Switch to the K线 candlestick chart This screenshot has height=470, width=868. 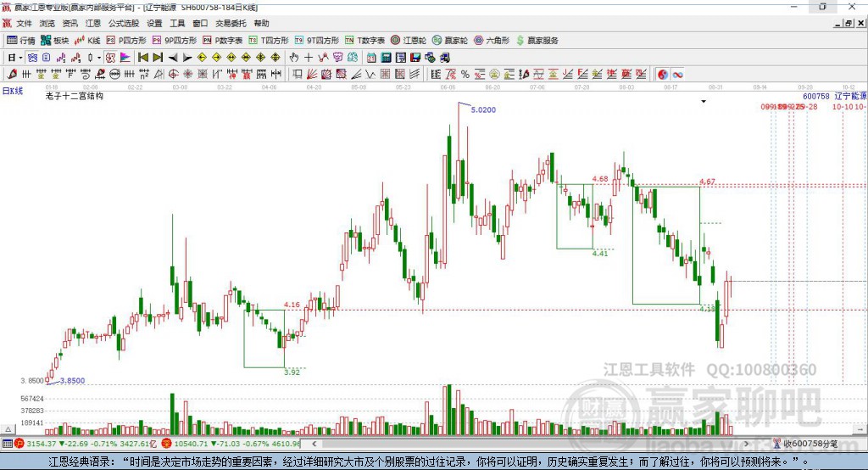(x=87, y=41)
